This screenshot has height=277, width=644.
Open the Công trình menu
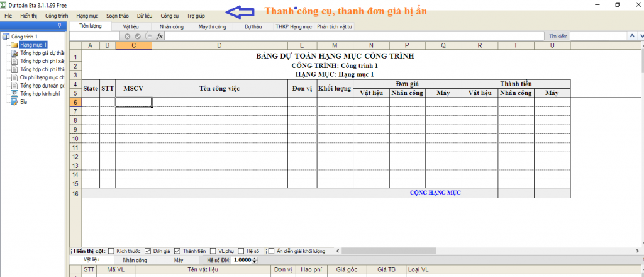point(57,16)
